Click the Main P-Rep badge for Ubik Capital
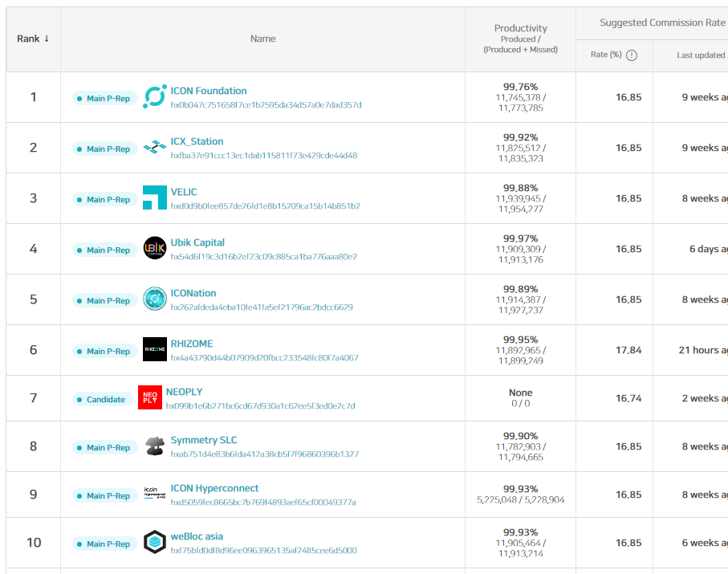 pyautogui.click(x=104, y=250)
